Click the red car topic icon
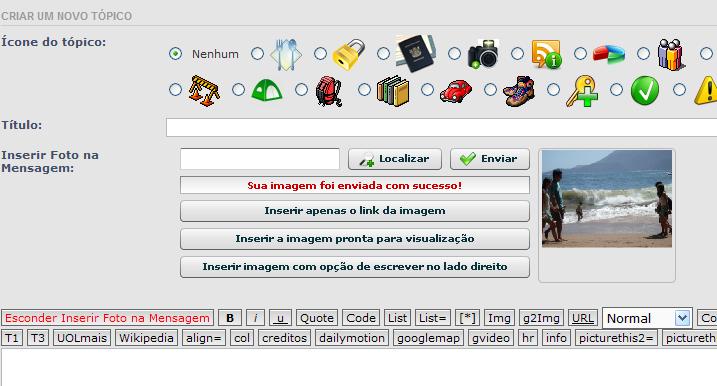 [455, 91]
